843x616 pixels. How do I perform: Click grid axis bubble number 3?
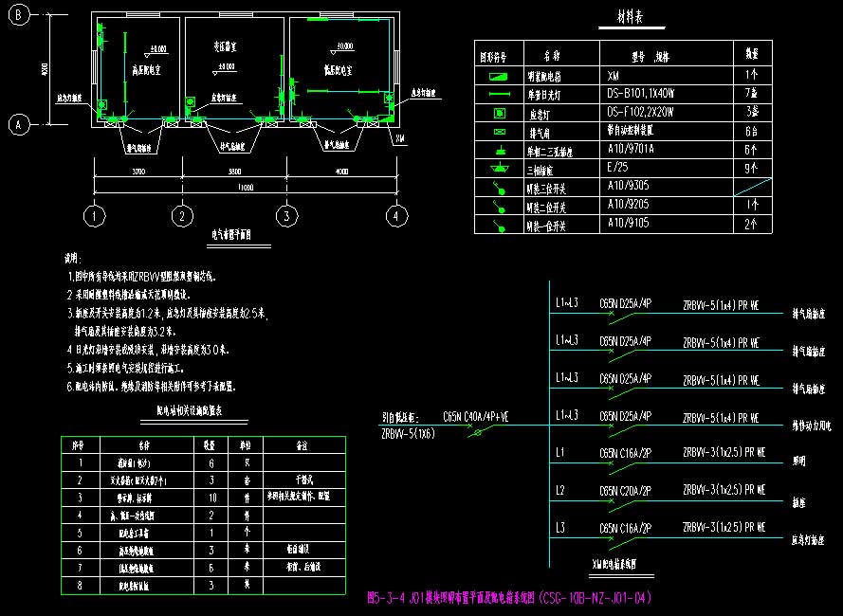(x=286, y=216)
